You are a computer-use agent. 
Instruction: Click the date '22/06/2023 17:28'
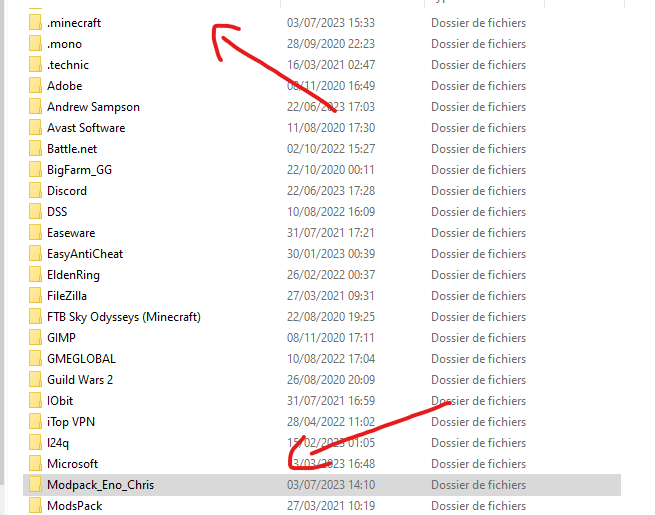click(x=331, y=191)
